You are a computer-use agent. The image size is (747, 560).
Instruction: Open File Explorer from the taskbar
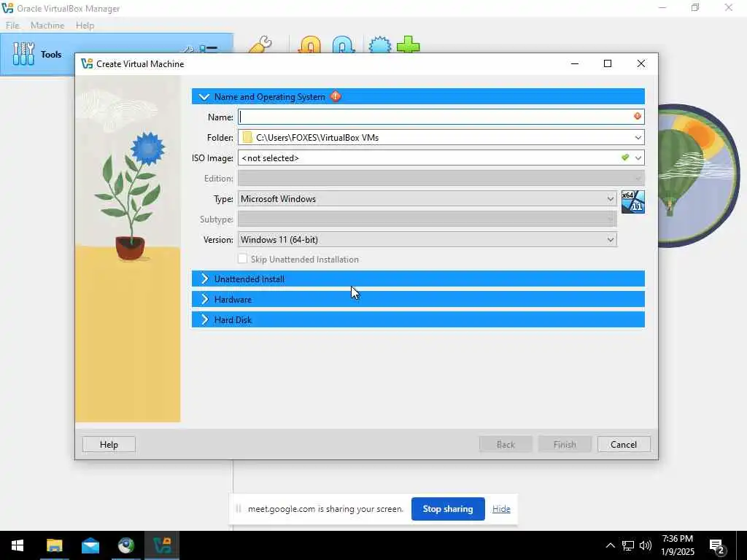pyautogui.click(x=54, y=545)
